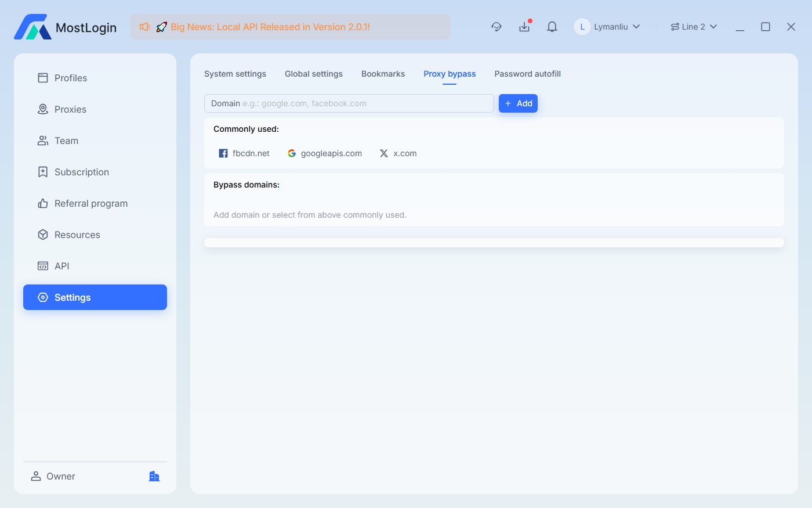
Task: Click the Owner role label
Action: coord(61,476)
